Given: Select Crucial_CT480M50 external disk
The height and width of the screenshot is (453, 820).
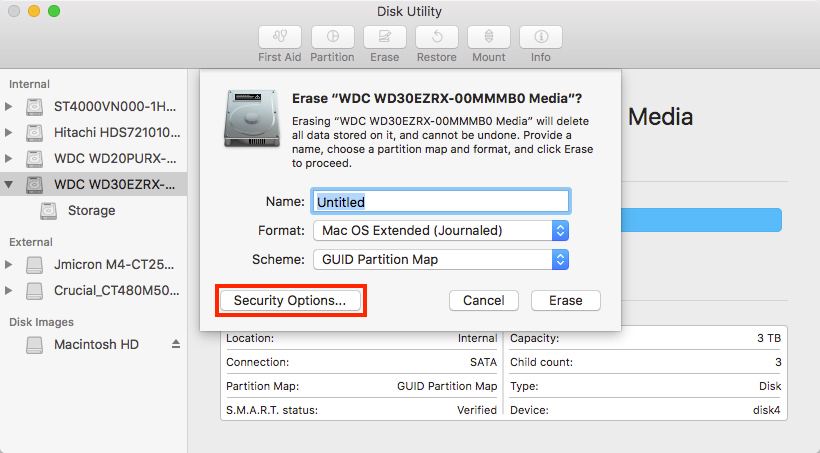Looking at the screenshot, I should click(x=115, y=291).
